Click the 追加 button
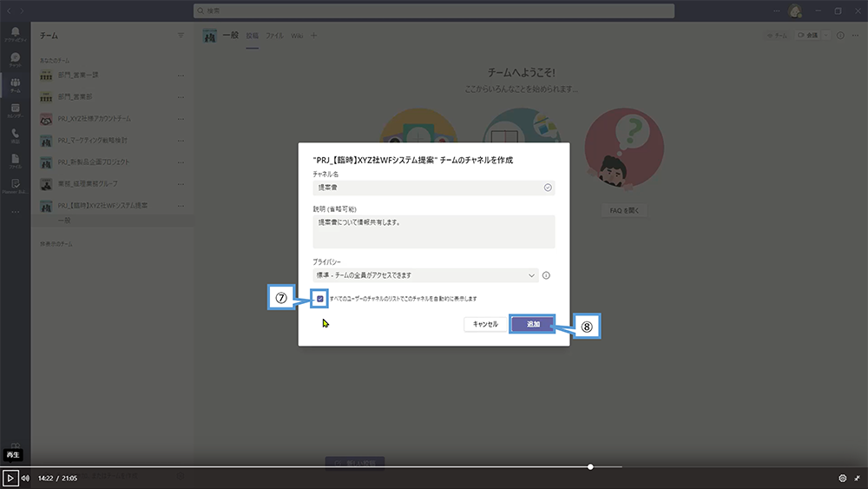 [533, 324]
